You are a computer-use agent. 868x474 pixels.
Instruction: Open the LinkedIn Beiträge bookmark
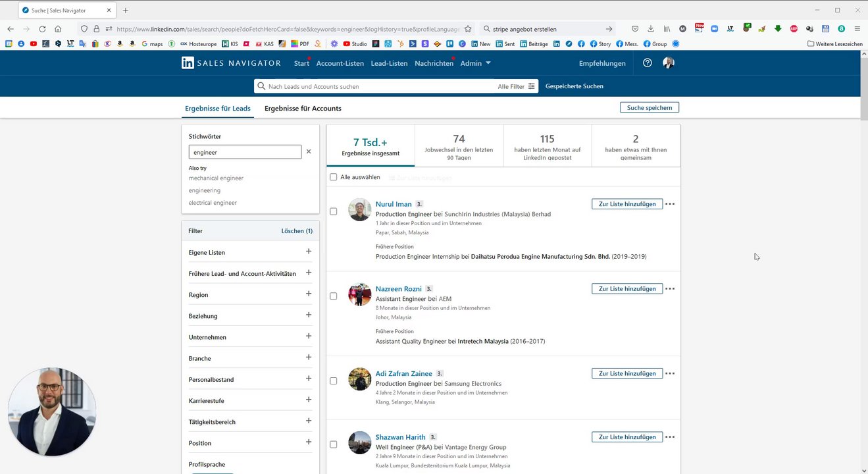[x=534, y=44]
